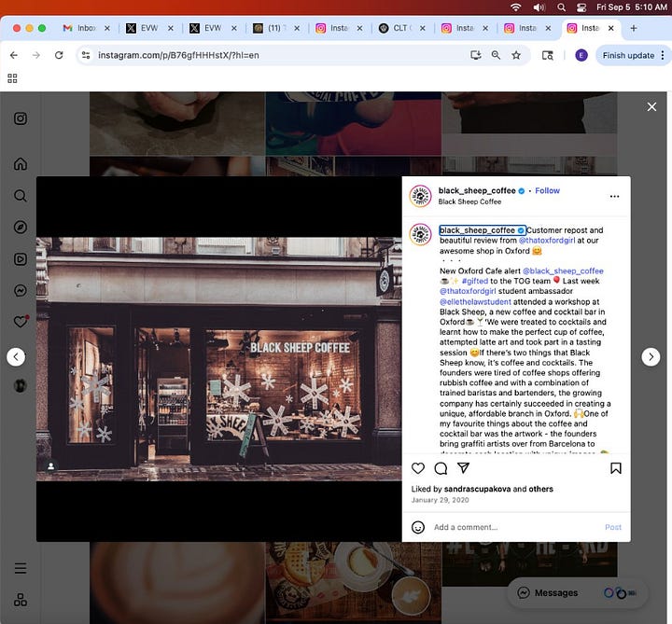Click Finish update button
Screen dimensions: 672x624
[628, 55]
